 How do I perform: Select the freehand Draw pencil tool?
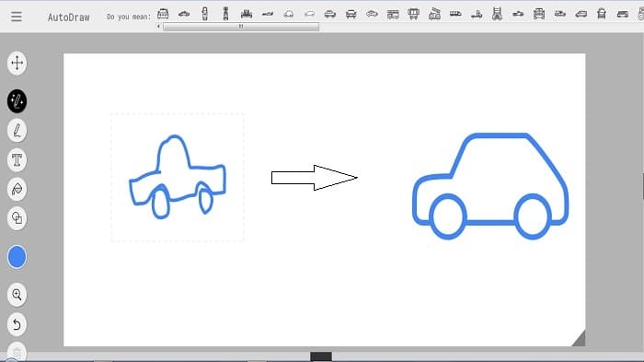pos(17,131)
